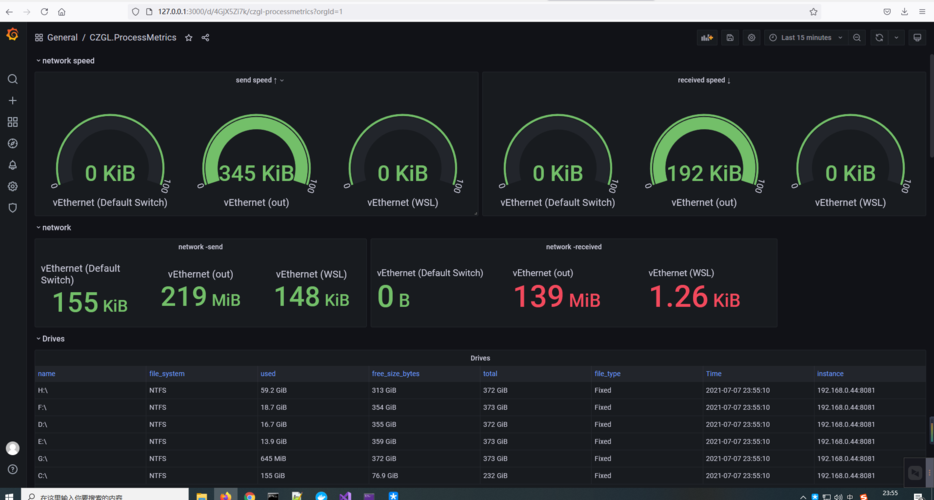Open the Last 15 minutes time picker
This screenshot has width=934, height=500.
tap(805, 38)
